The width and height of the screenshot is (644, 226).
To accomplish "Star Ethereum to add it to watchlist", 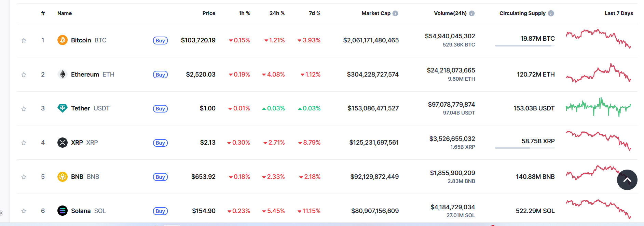I will click(24, 75).
